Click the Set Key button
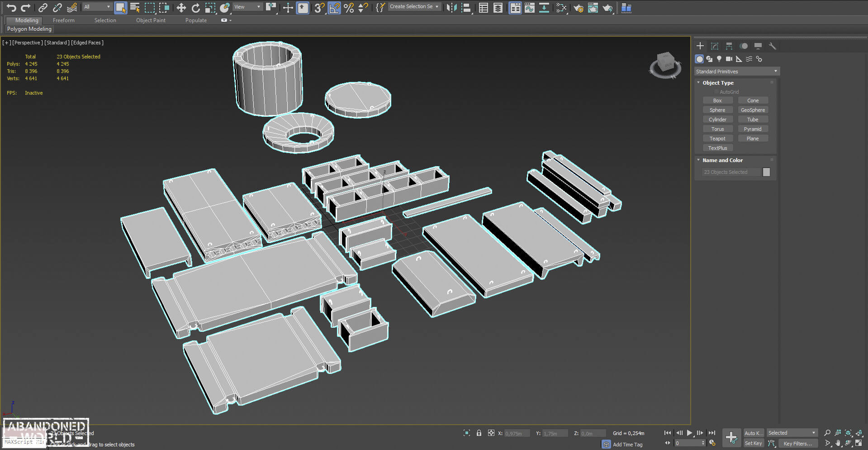This screenshot has height=450, width=868. click(x=753, y=443)
